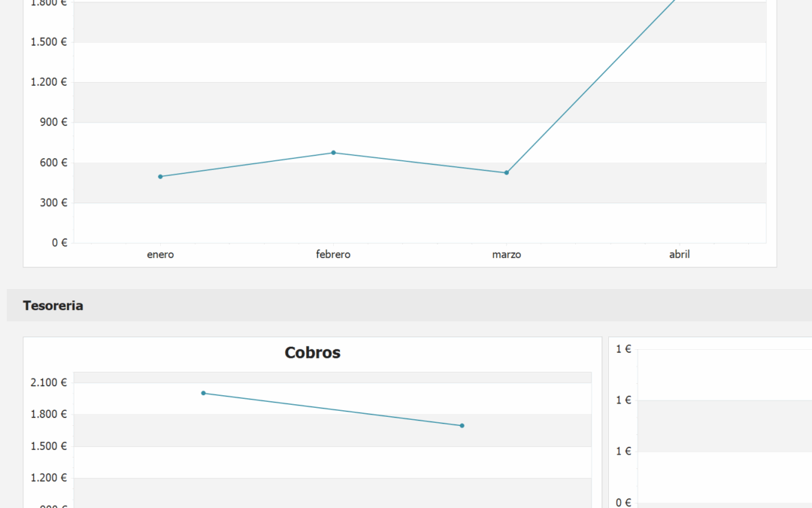
Task: Click the marzo data point on the line
Action: (x=507, y=172)
